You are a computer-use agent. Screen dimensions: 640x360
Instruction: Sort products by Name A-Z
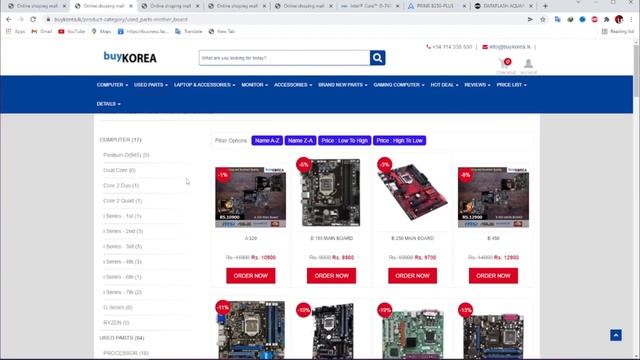[267, 140]
